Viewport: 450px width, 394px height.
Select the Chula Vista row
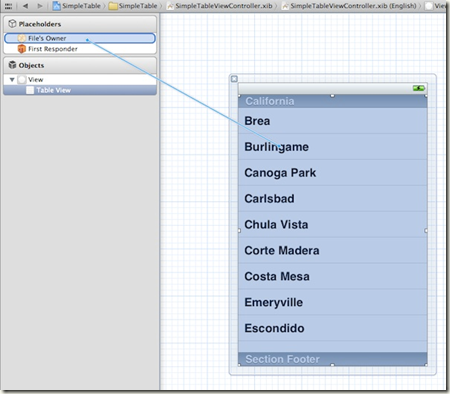333,225
